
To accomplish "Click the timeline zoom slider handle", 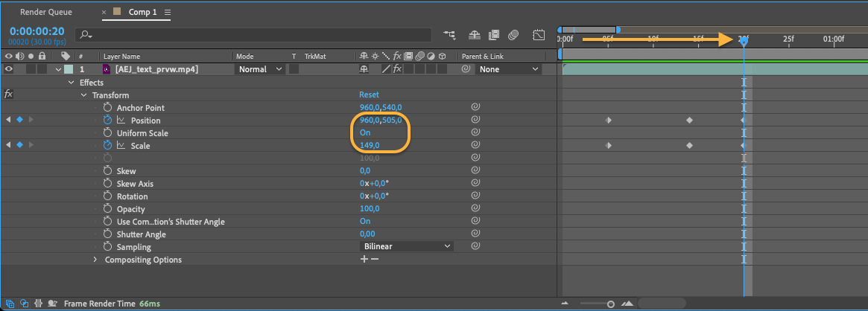I will point(610,304).
